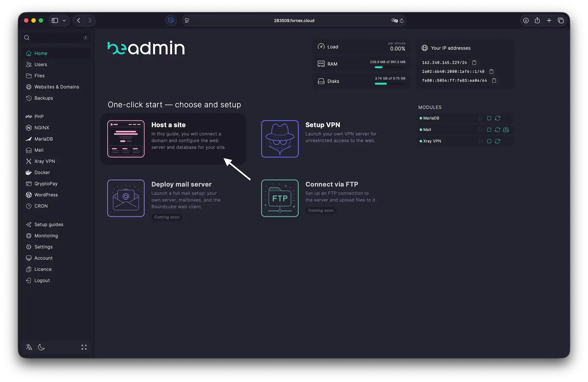Click the Load percentage indicator
The image size is (588, 382).
coord(397,49)
